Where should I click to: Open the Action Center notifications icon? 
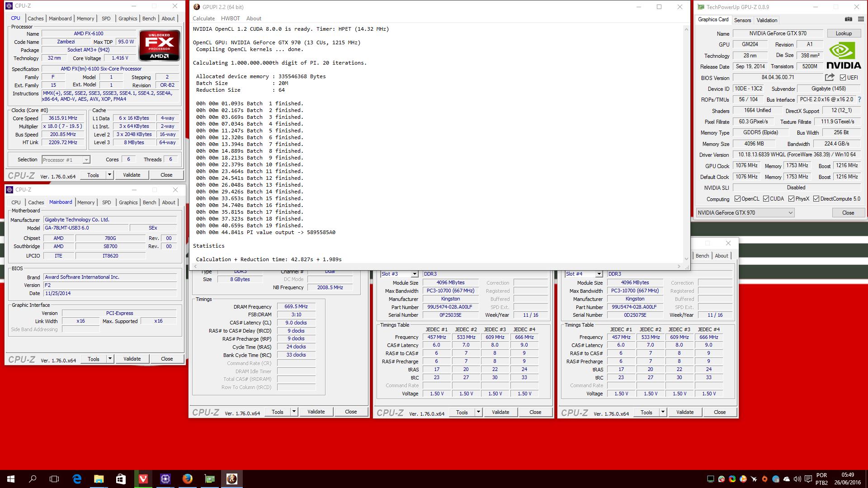point(808,479)
